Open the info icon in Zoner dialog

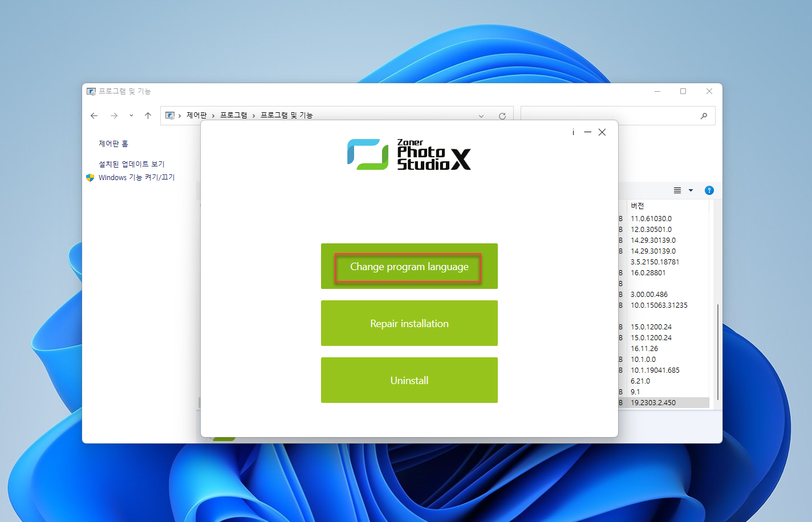point(573,132)
